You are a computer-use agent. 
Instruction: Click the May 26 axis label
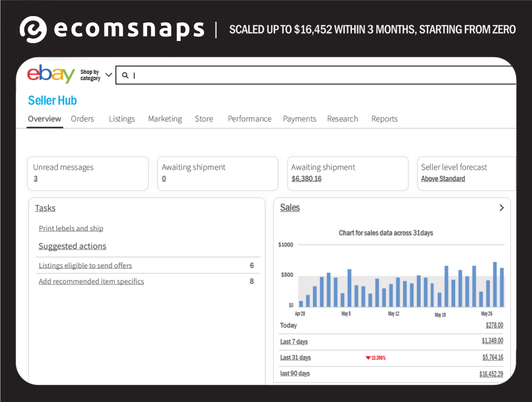(x=486, y=314)
